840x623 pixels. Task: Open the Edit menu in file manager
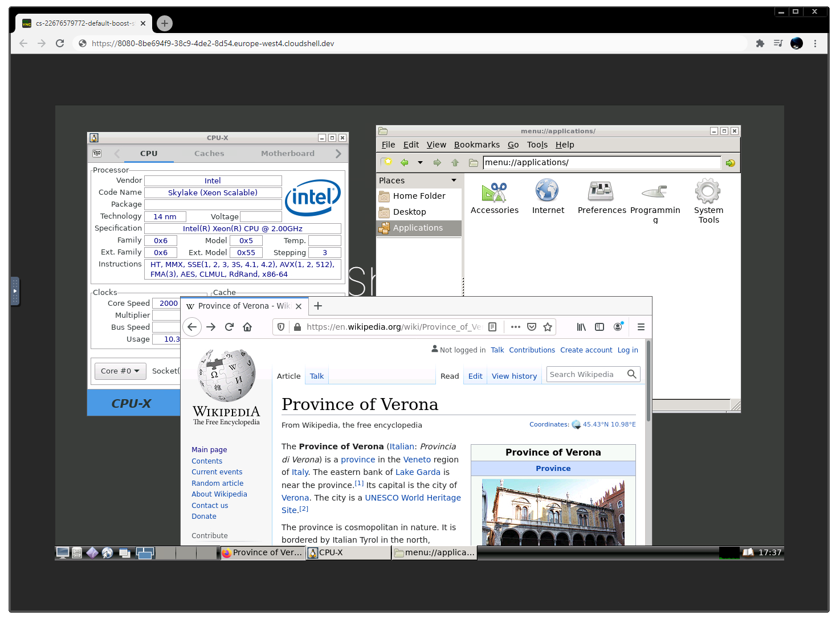(x=411, y=145)
